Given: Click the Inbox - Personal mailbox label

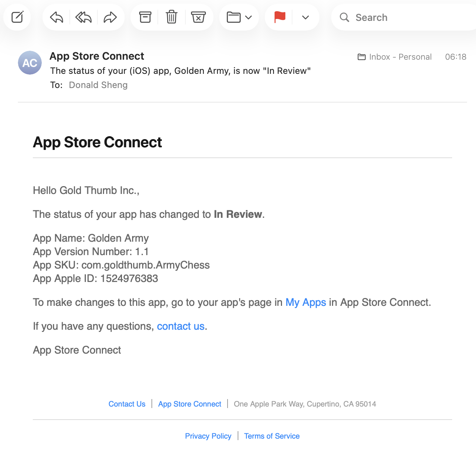Looking at the screenshot, I should (x=400, y=57).
